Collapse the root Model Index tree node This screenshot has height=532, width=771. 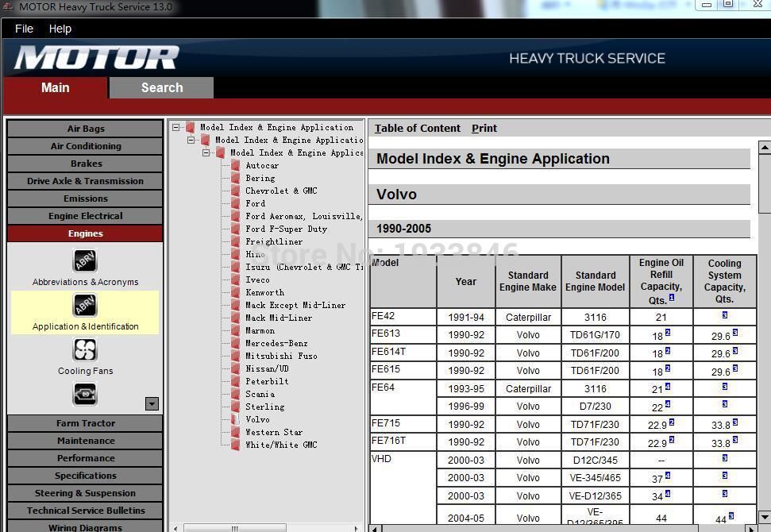point(176,127)
